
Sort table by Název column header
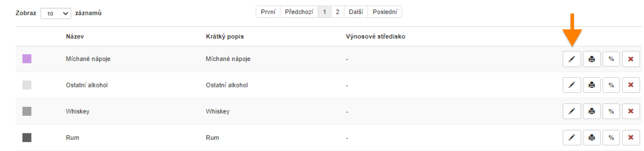[x=75, y=36]
